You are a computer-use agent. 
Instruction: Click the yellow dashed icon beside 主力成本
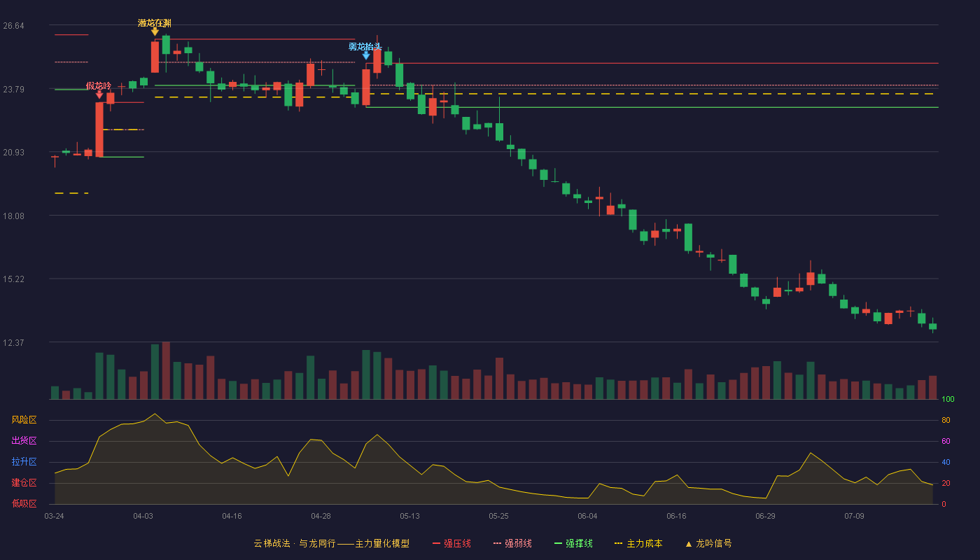pyautogui.click(x=618, y=543)
